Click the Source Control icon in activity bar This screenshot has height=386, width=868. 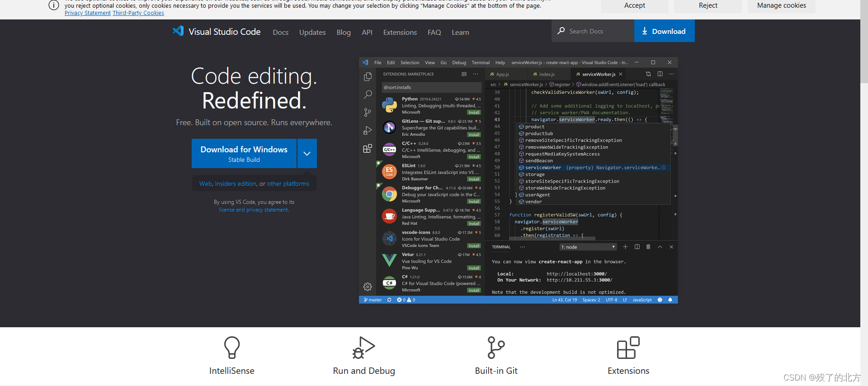point(368,113)
